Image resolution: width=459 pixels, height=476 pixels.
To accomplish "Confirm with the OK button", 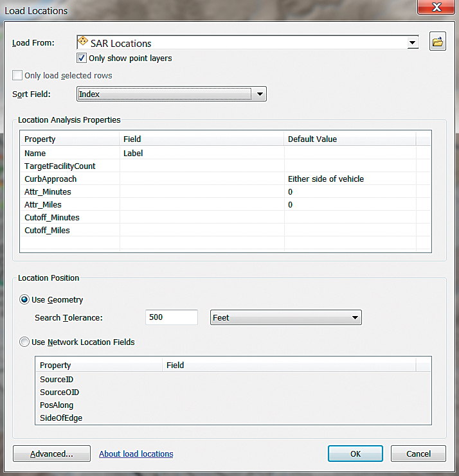I will pyautogui.click(x=355, y=454).
